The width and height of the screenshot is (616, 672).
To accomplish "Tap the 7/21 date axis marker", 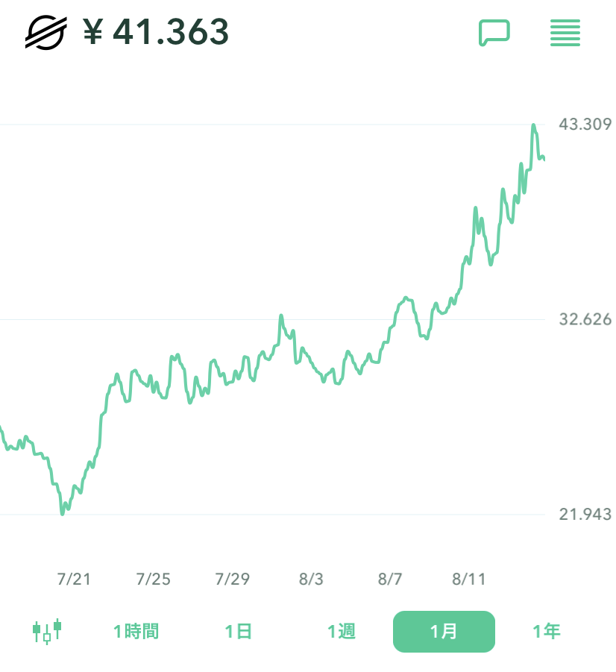I will [x=74, y=580].
